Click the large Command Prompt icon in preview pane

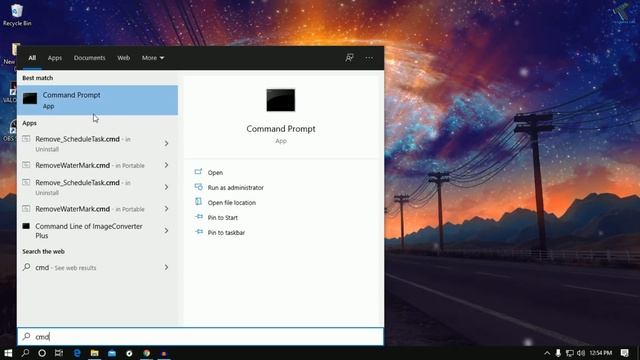281,100
